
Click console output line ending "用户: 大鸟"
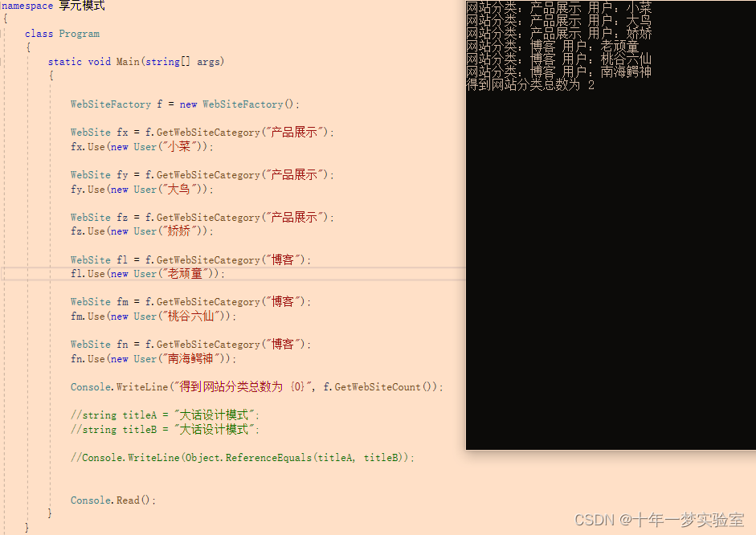tap(559, 20)
